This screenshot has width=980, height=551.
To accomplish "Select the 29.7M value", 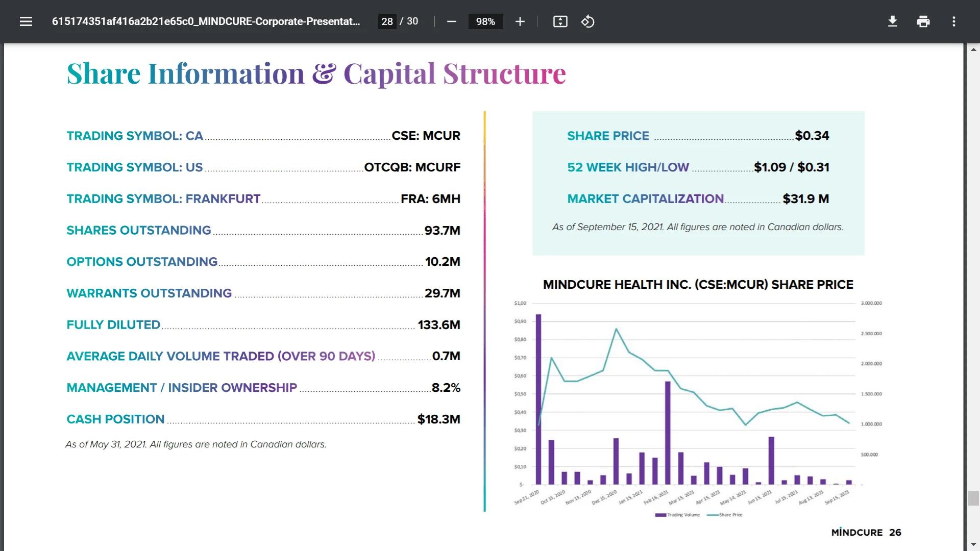I will (x=442, y=293).
